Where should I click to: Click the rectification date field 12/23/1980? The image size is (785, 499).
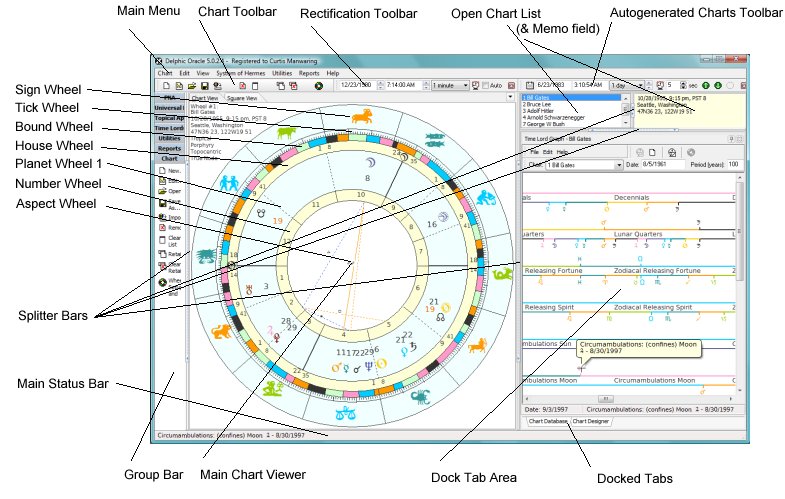pos(357,86)
